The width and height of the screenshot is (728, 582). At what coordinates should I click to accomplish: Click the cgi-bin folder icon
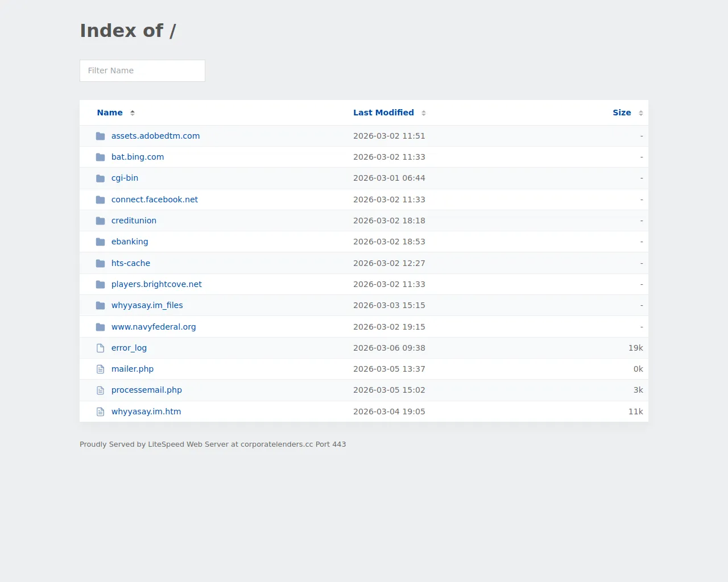[101, 178]
